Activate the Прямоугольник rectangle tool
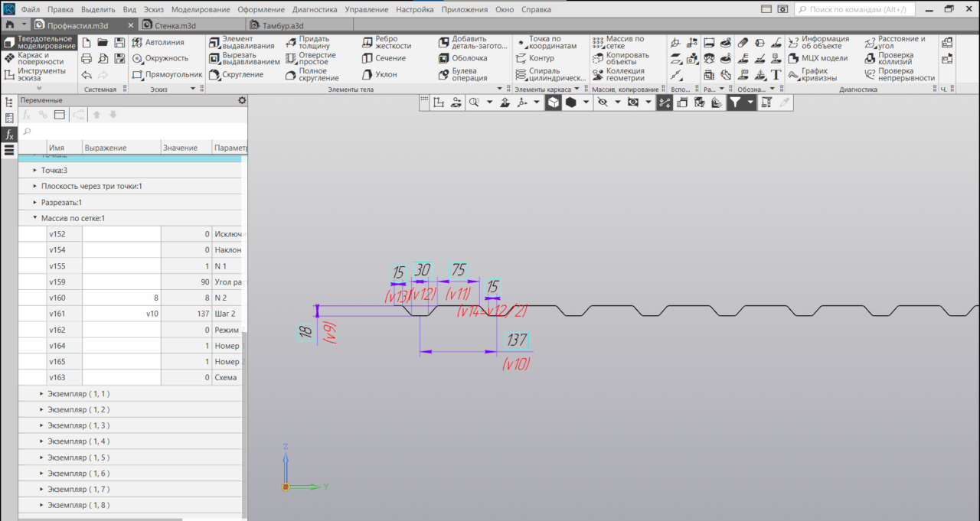 [167, 75]
